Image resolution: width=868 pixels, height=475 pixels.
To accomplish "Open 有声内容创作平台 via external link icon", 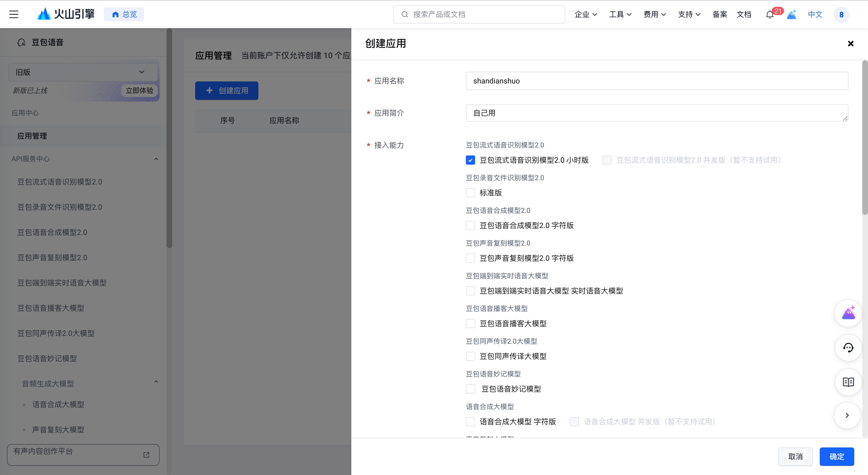I will pyautogui.click(x=146, y=455).
